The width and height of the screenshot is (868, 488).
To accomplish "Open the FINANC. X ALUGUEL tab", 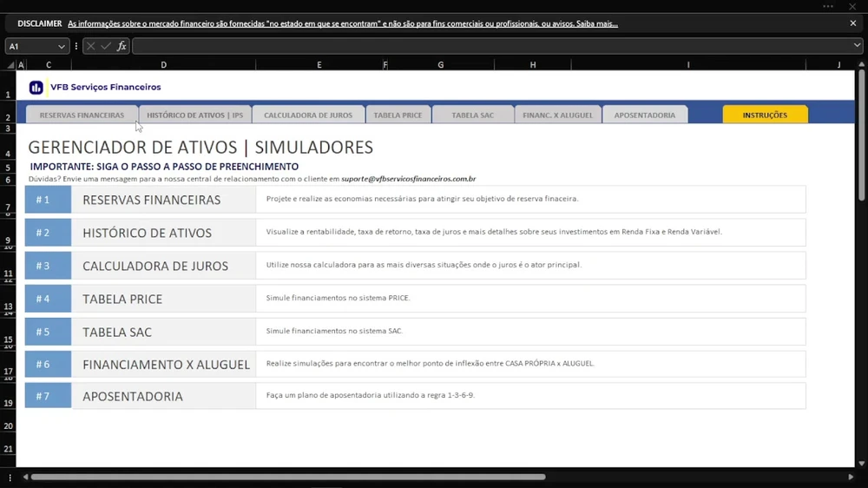I will pyautogui.click(x=557, y=115).
